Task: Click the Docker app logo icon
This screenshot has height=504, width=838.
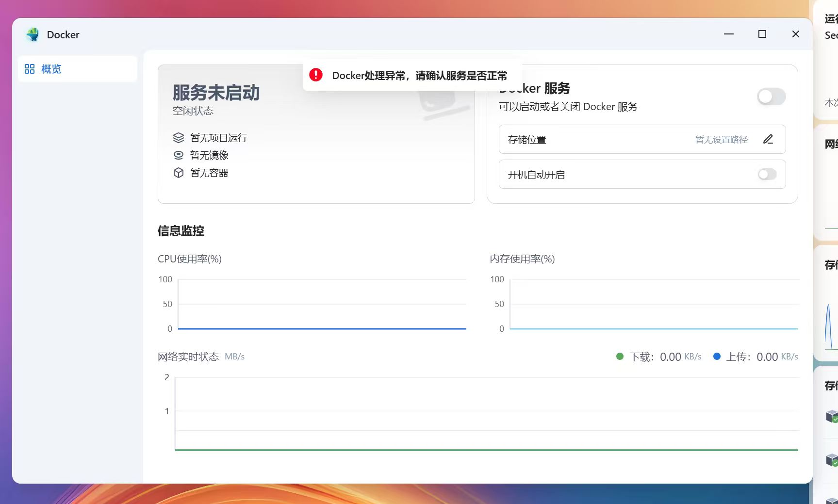Action: [33, 34]
